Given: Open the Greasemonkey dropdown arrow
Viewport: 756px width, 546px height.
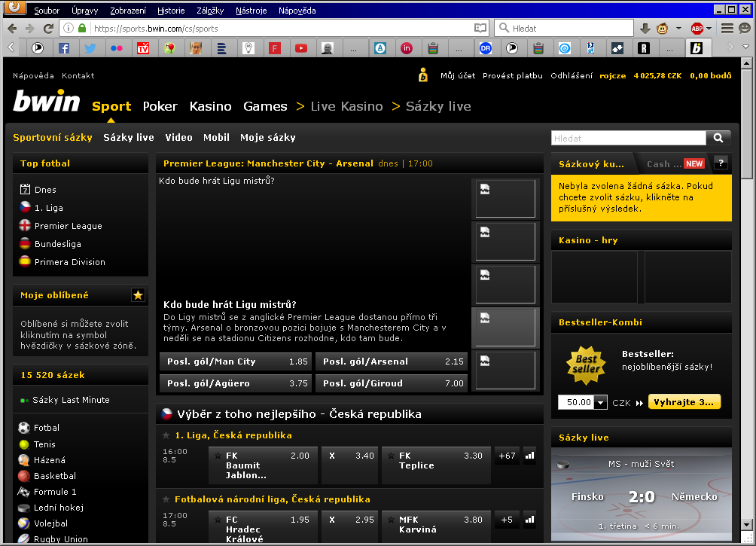Looking at the screenshot, I should coord(678,29).
